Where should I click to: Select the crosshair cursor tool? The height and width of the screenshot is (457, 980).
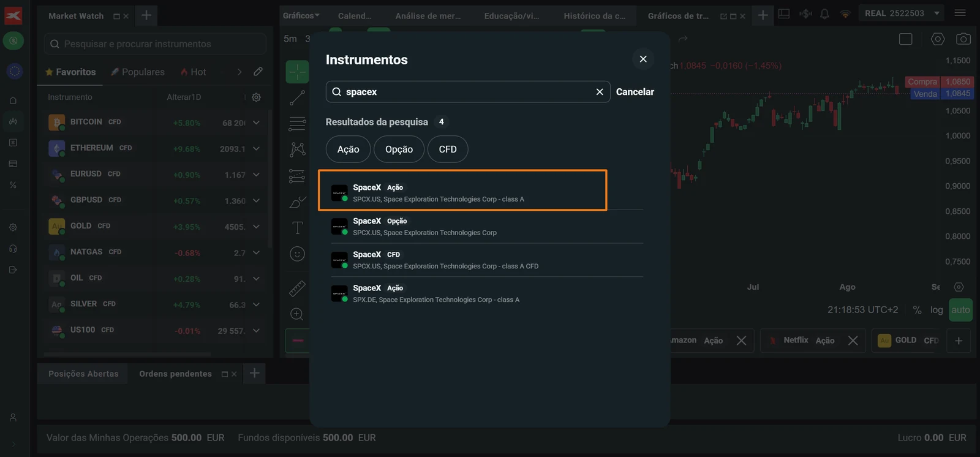(297, 72)
